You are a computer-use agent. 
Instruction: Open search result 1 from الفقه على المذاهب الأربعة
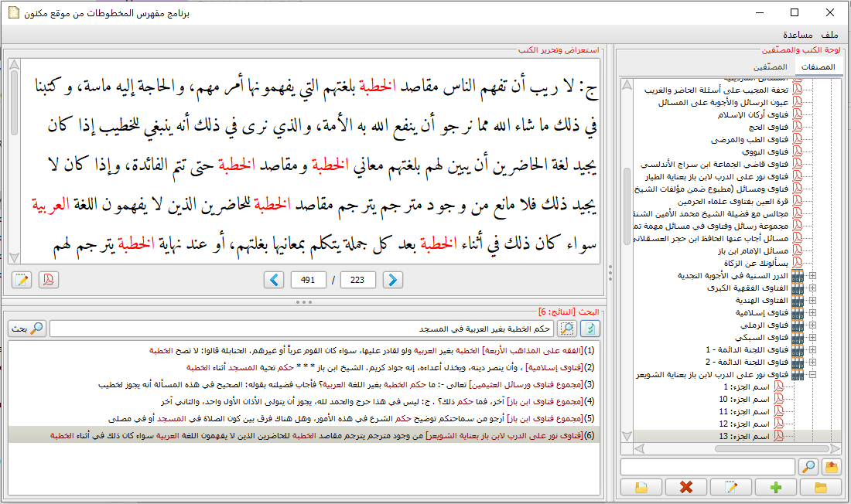click(304, 351)
